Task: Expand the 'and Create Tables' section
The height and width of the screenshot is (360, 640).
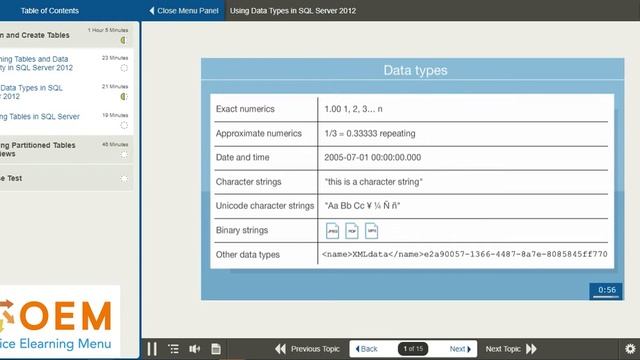Action: coord(66,36)
